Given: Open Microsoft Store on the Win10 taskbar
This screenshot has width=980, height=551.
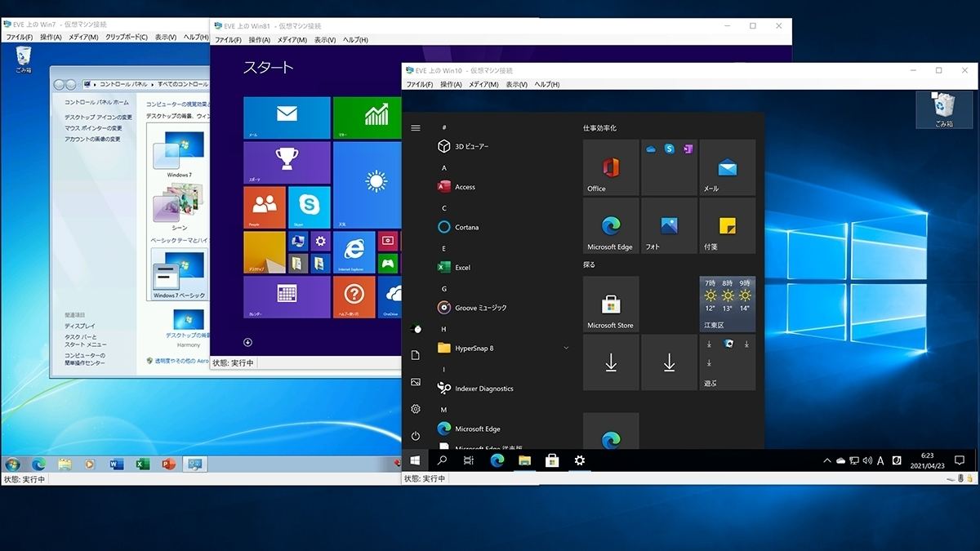Looking at the screenshot, I should 552,460.
